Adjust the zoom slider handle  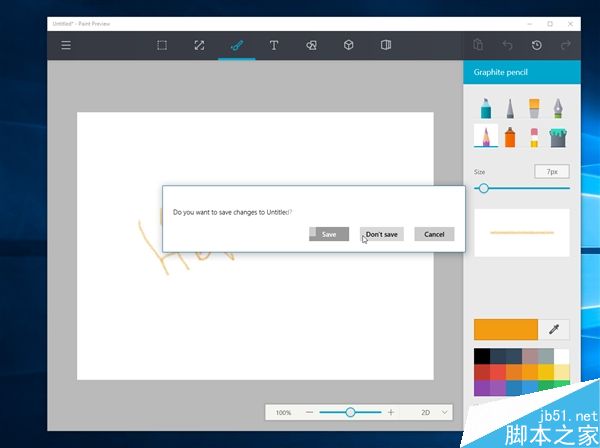tap(350, 412)
